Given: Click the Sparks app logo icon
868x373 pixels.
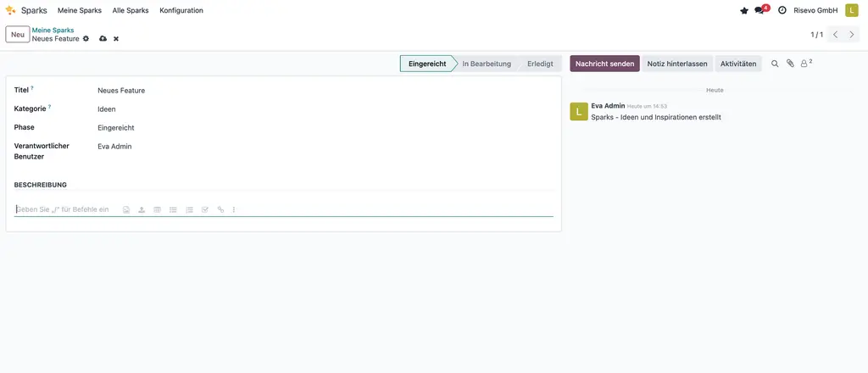Looking at the screenshot, I should (x=10, y=10).
